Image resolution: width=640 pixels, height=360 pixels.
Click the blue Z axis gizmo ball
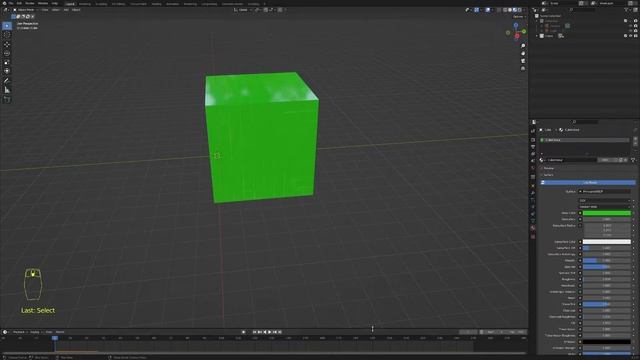(x=516, y=25)
